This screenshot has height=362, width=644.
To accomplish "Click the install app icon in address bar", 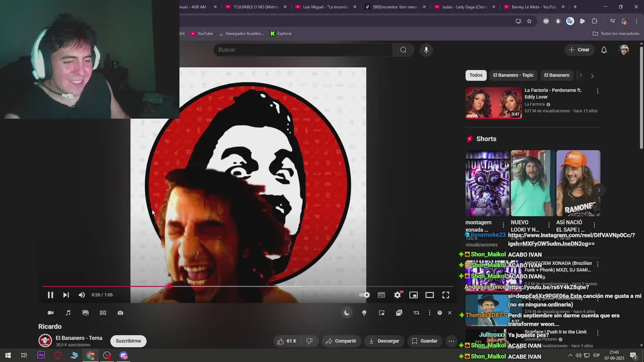I will (518, 21).
